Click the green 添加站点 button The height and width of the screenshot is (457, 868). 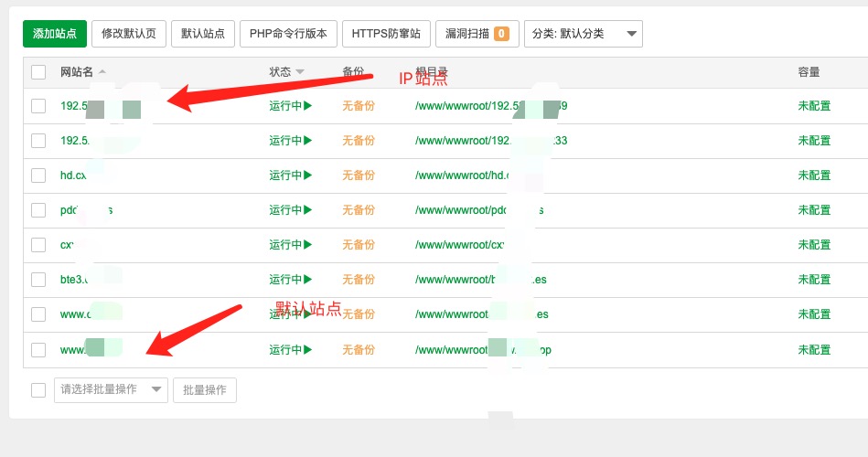click(x=55, y=34)
